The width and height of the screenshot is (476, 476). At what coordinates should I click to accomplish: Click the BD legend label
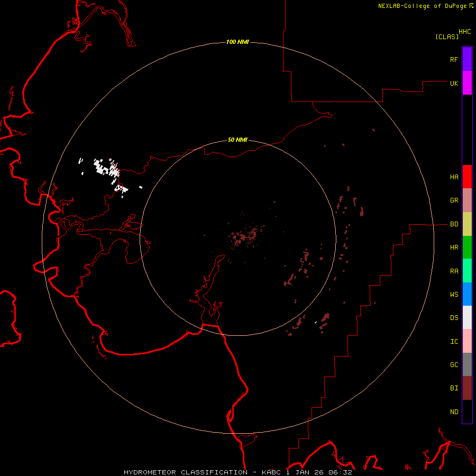point(454,224)
